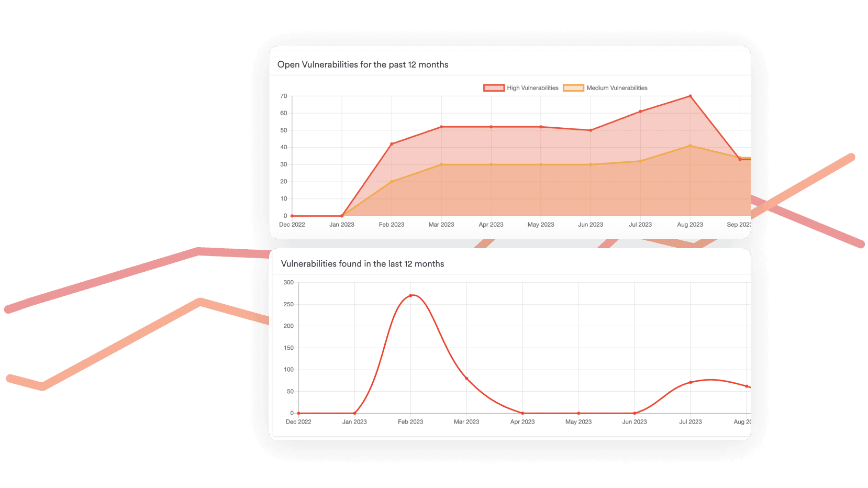This screenshot has width=868, height=488.
Task: Select the Medium Vulnerabilities Feb 2023 data point
Action: coord(392,182)
